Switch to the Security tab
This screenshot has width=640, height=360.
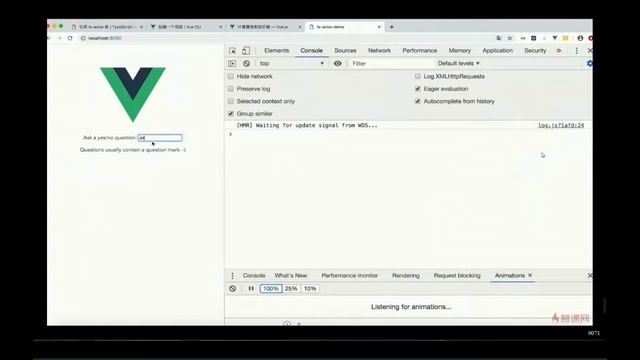[535, 51]
